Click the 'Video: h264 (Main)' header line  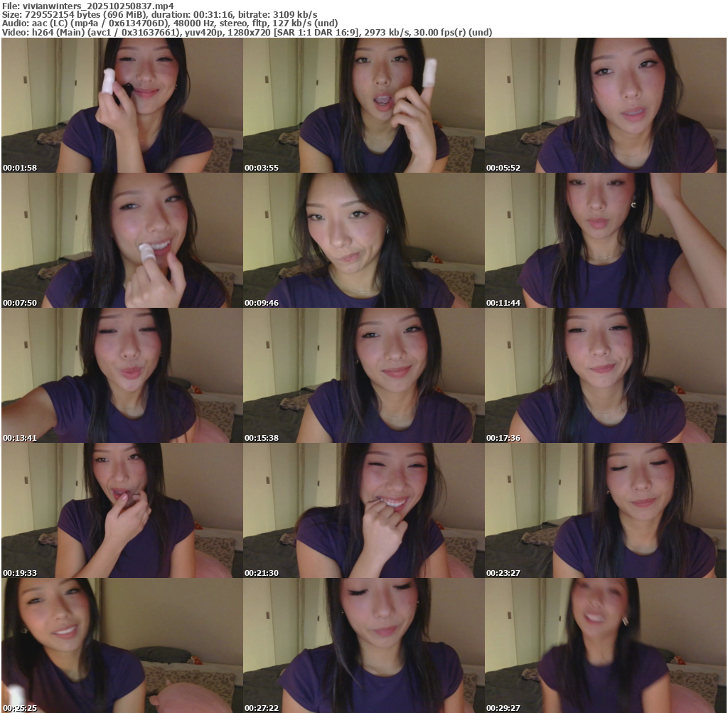[247, 32]
